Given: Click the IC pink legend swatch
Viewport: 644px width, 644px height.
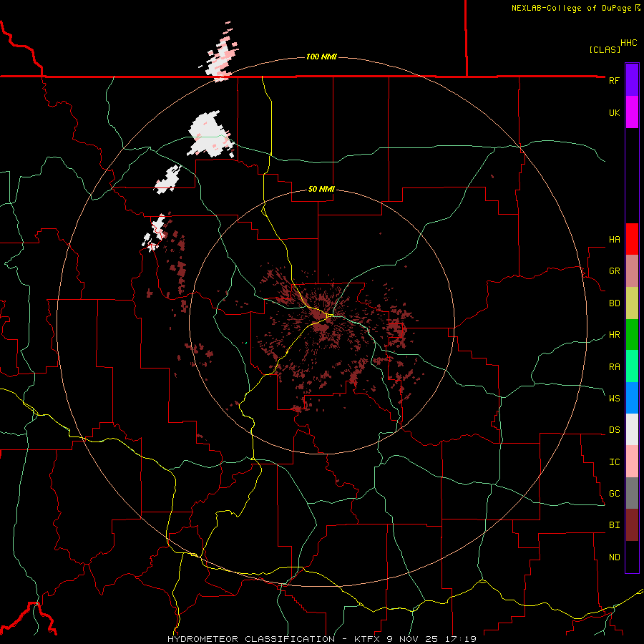Looking at the screenshot, I should point(632,462).
